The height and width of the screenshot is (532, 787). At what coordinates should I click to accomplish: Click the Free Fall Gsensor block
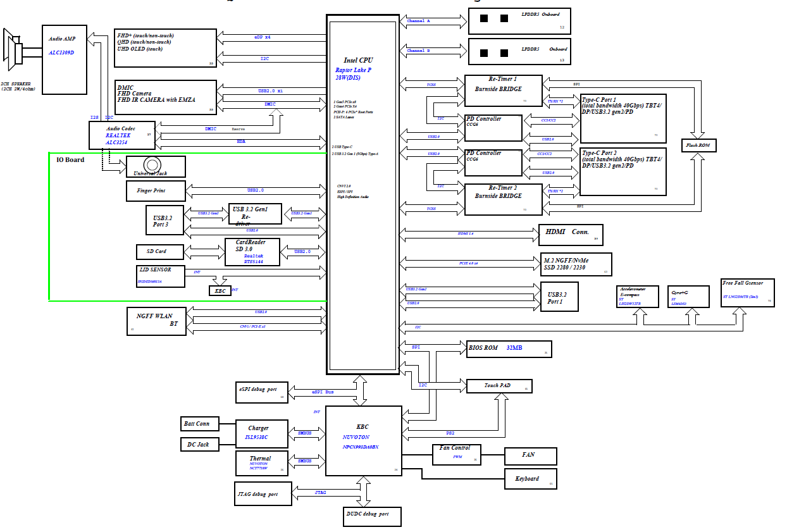coord(747,292)
